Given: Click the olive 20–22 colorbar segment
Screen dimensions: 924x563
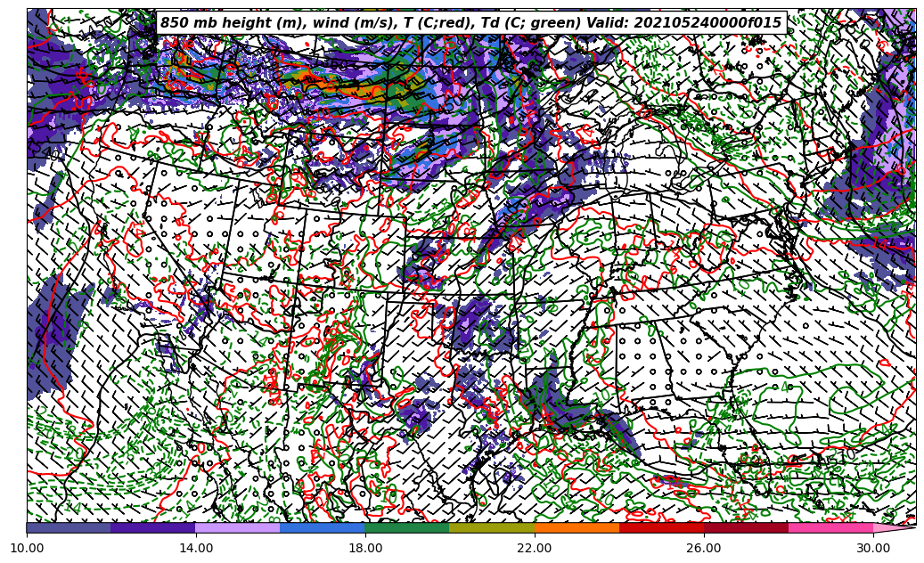Looking at the screenshot, I should [492, 527].
